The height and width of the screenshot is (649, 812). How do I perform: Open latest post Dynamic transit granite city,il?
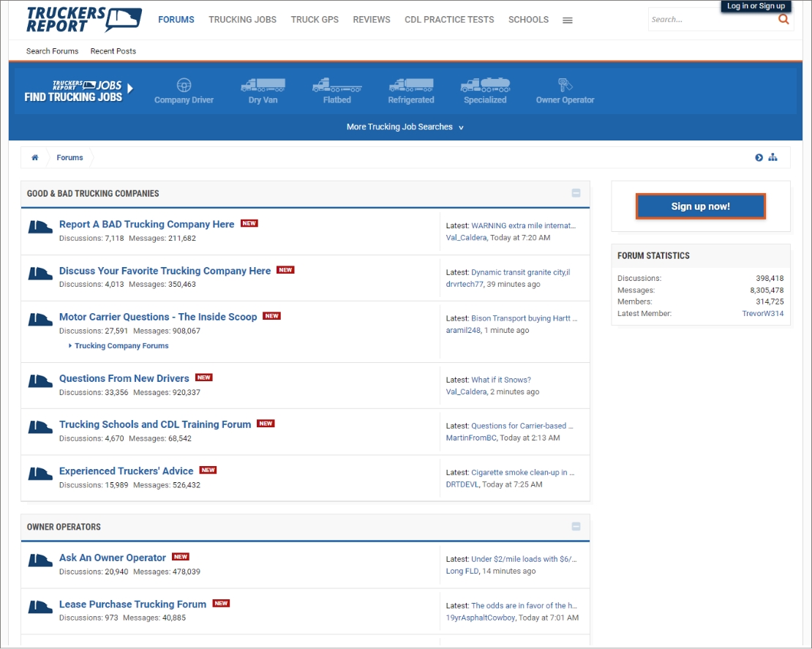click(520, 272)
